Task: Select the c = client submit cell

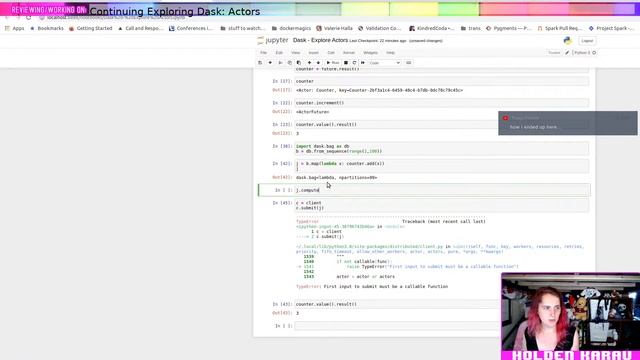Action: pyautogui.click(x=442, y=205)
